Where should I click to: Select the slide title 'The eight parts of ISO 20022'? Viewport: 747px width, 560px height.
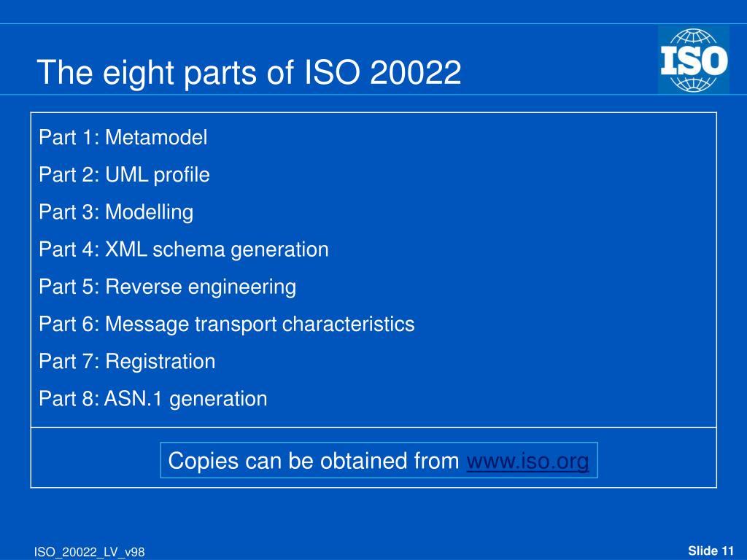point(249,72)
